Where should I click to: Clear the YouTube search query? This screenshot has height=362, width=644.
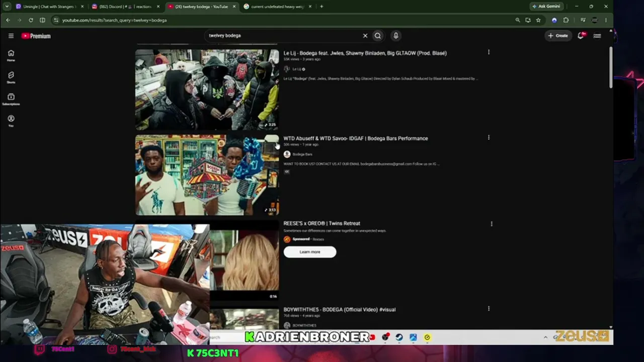click(365, 36)
